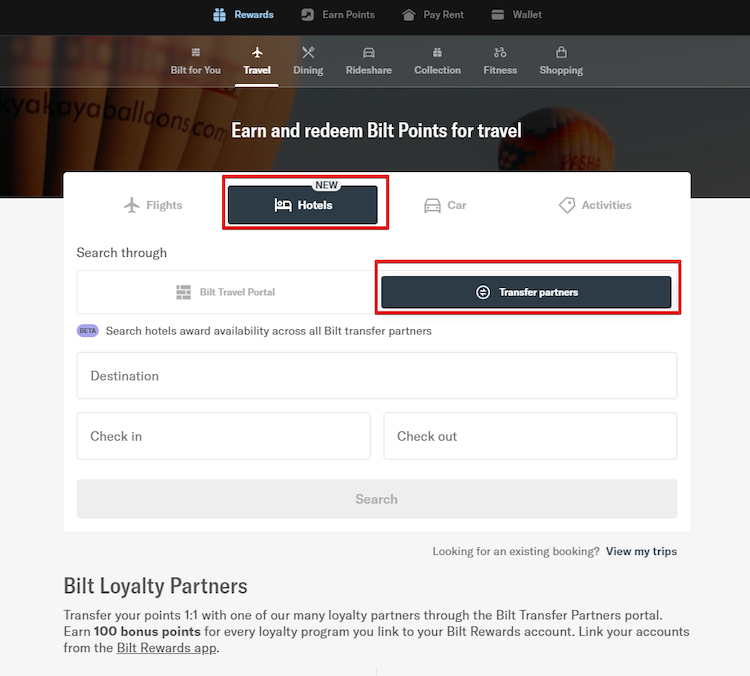This screenshot has height=676, width=750.
Task: Click the 'Search through' label
Action: click(x=121, y=253)
